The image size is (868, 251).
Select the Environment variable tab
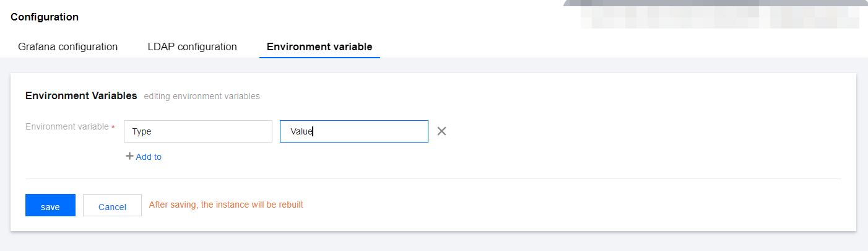click(319, 46)
